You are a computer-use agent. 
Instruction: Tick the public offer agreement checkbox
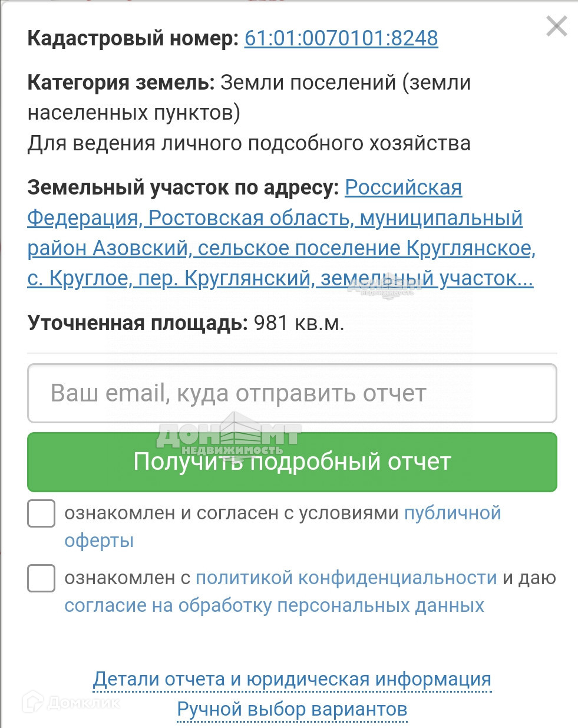coord(41,513)
